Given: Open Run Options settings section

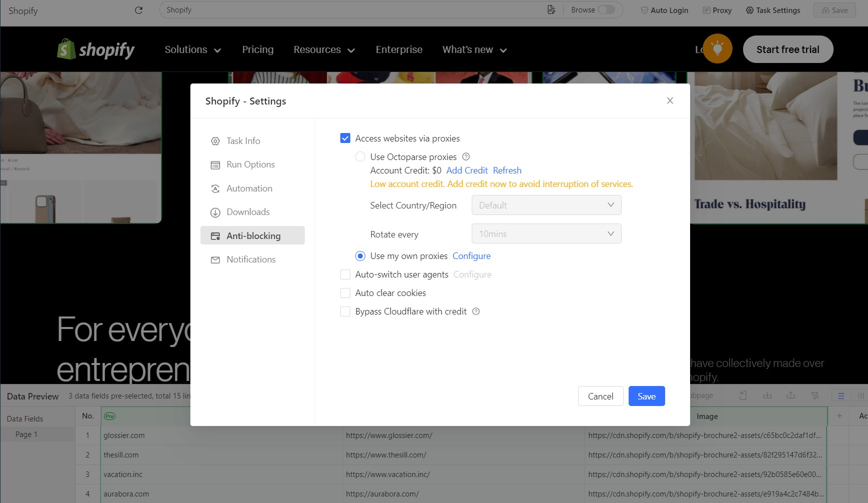Looking at the screenshot, I should (x=252, y=164).
